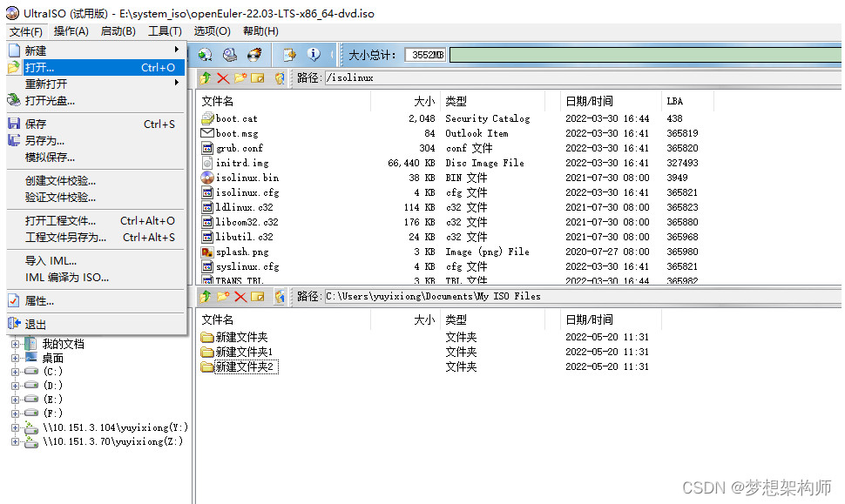Select 打开工程文件... menu entry
Viewport: 845px width, 504px height.
click(x=96, y=221)
